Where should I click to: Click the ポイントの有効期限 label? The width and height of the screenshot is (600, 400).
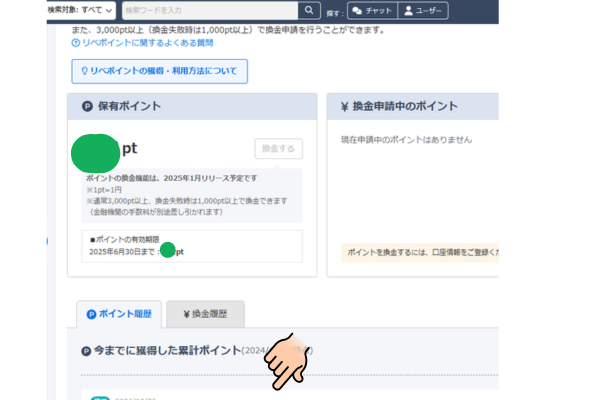click(x=124, y=240)
